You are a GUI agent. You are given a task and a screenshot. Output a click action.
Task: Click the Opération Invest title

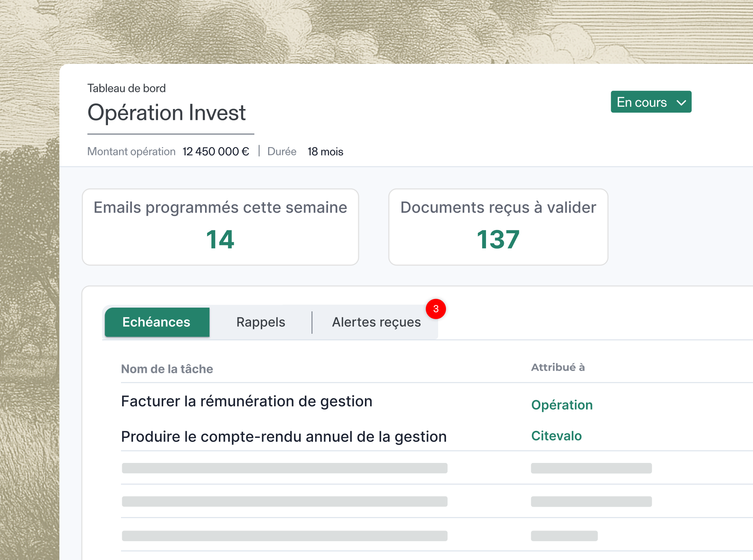pyautogui.click(x=167, y=113)
